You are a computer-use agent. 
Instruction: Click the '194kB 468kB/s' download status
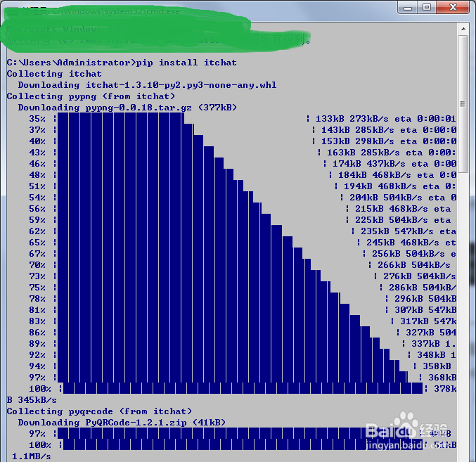380,186
